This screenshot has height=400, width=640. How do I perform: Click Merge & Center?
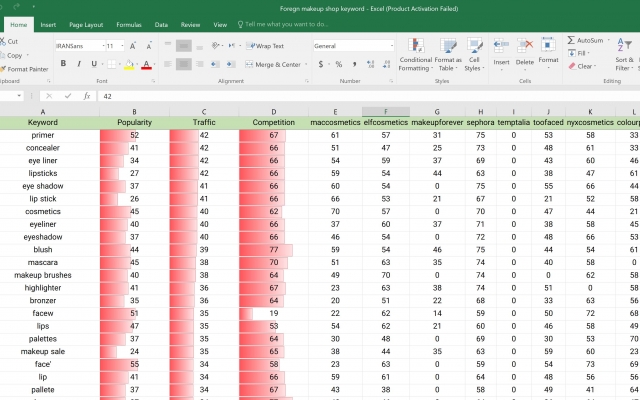(x=273, y=64)
